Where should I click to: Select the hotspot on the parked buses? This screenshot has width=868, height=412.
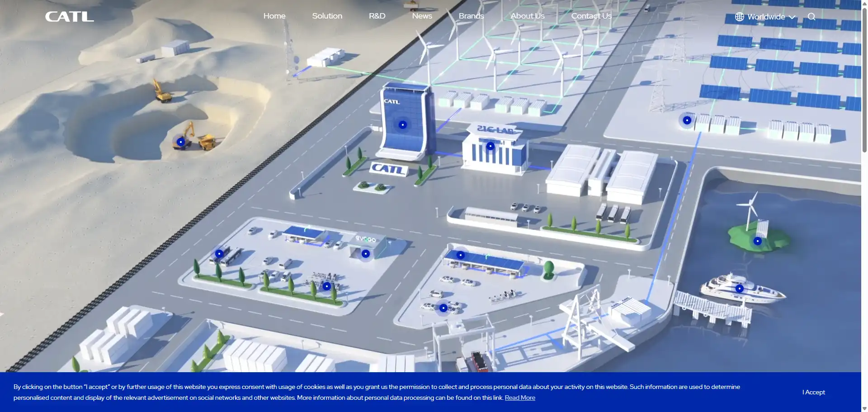pyautogui.click(x=219, y=254)
